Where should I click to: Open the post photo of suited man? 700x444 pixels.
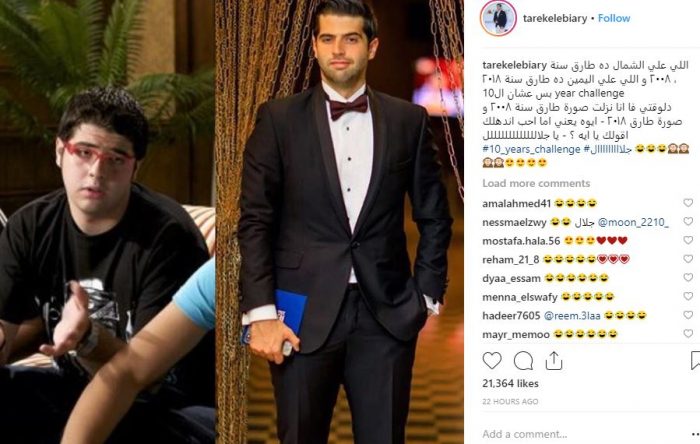[339, 222]
